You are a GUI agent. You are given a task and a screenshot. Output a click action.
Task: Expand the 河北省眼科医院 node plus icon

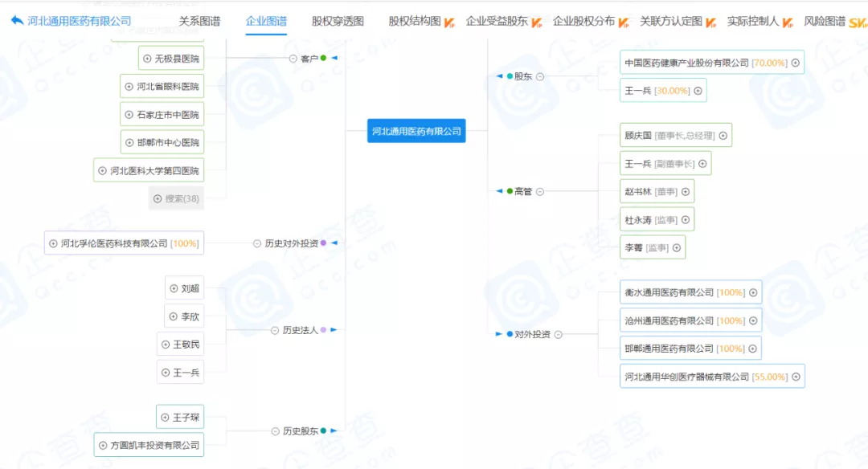tap(129, 86)
